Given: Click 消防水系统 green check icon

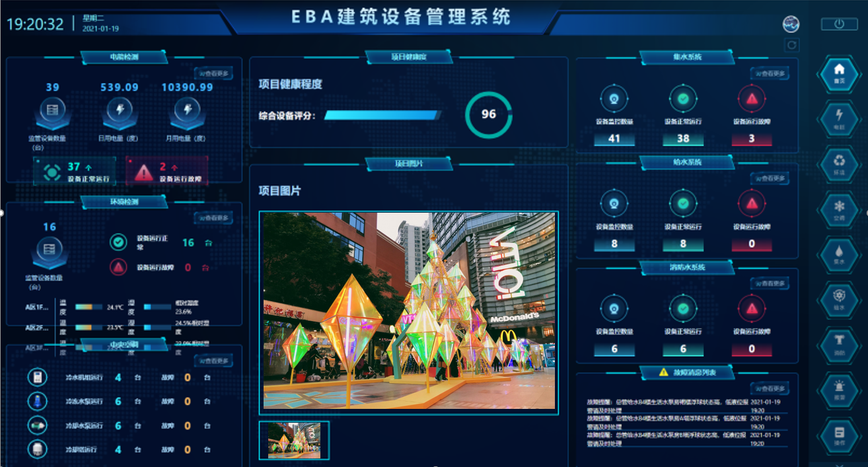Looking at the screenshot, I should click(x=683, y=308).
